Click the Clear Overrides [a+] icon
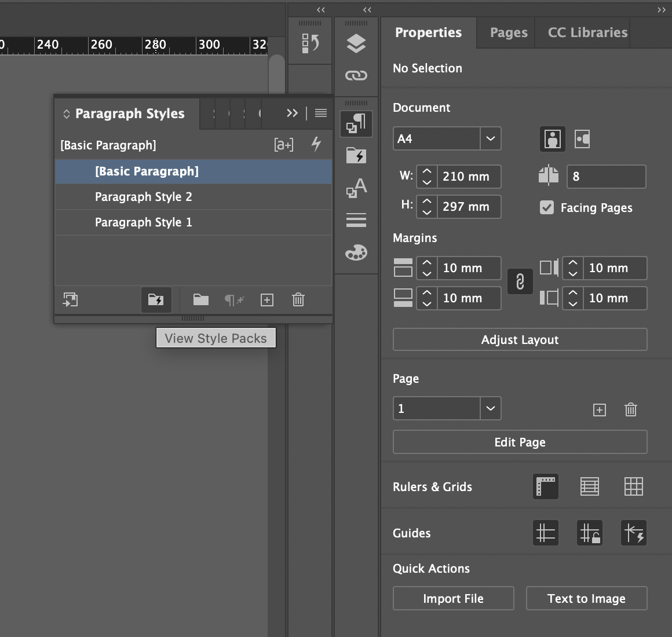Image resolution: width=672 pixels, height=637 pixels. coord(284,145)
